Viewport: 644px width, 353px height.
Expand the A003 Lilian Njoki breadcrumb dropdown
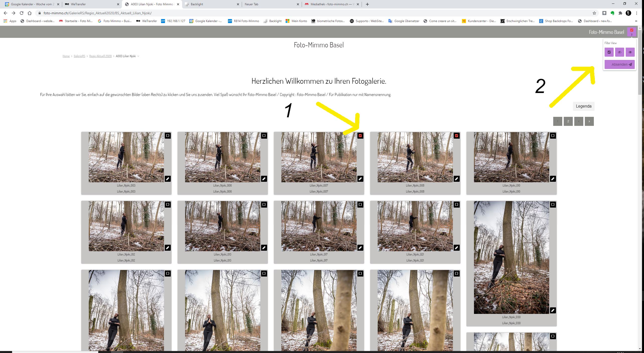(138, 56)
